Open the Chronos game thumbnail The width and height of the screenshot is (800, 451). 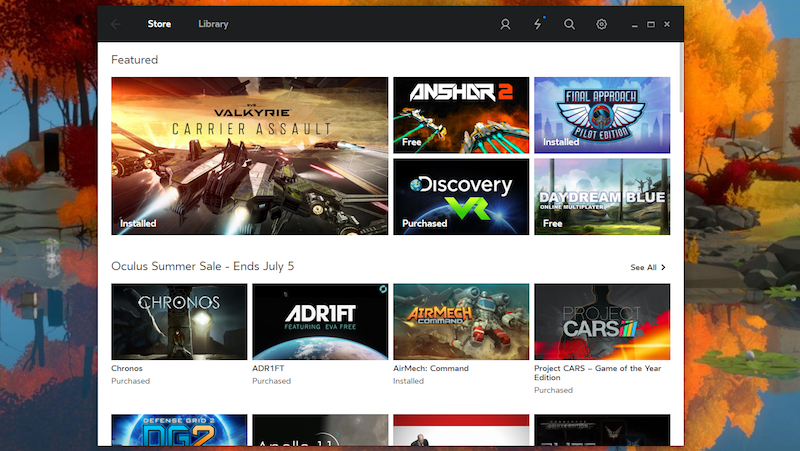[179, 321]
